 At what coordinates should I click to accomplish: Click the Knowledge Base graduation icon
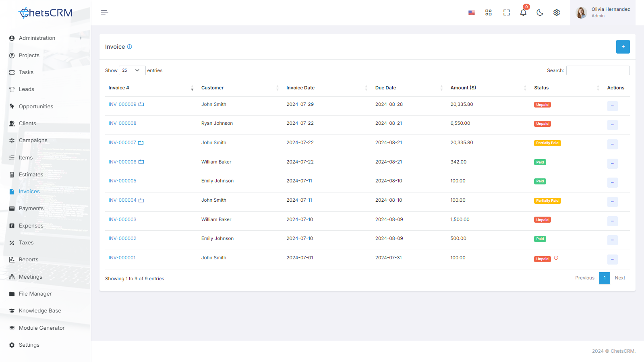[12, 311]
